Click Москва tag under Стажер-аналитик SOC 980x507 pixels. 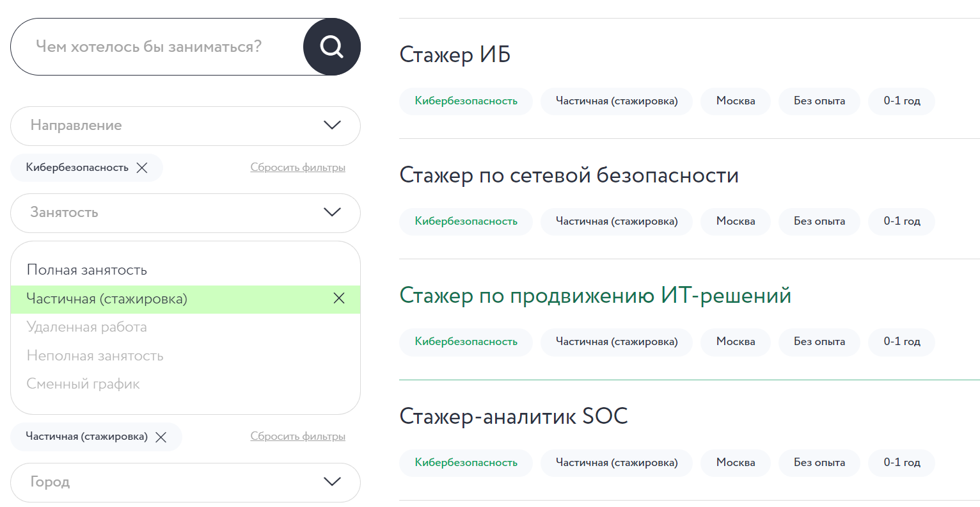736,463
